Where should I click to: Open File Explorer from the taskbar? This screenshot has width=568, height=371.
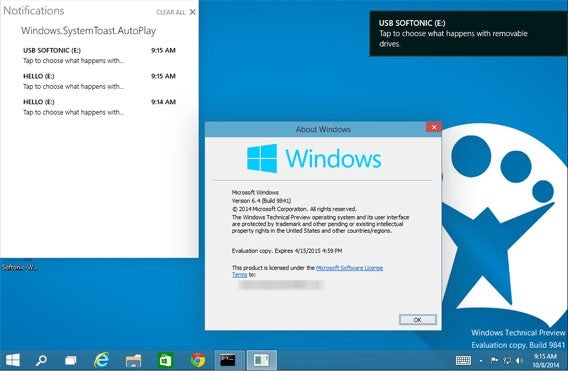(133, 360)
